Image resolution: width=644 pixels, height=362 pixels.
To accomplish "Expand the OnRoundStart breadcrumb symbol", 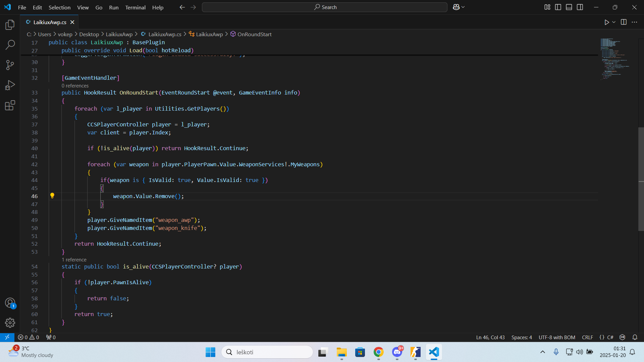I will 251,34.
